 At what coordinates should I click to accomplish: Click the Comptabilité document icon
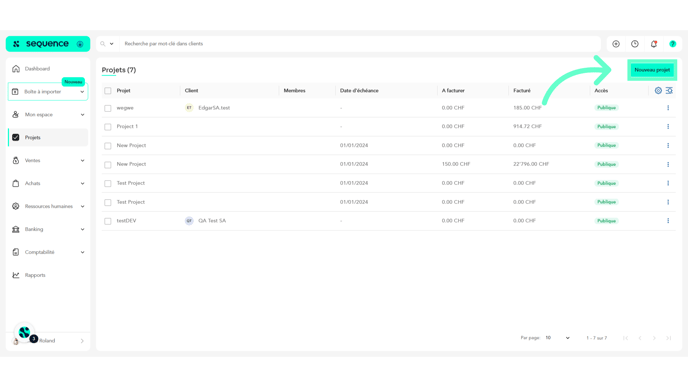16,252
